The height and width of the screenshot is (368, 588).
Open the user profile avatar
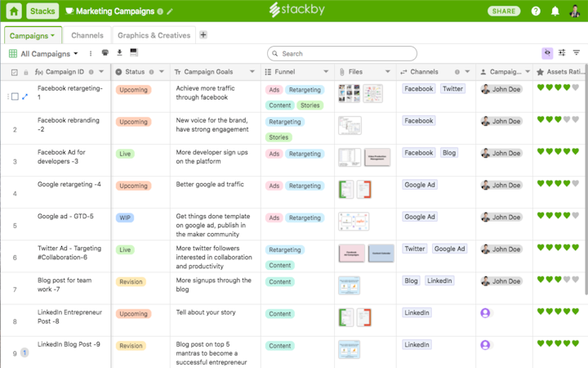(x=574, y=11)
